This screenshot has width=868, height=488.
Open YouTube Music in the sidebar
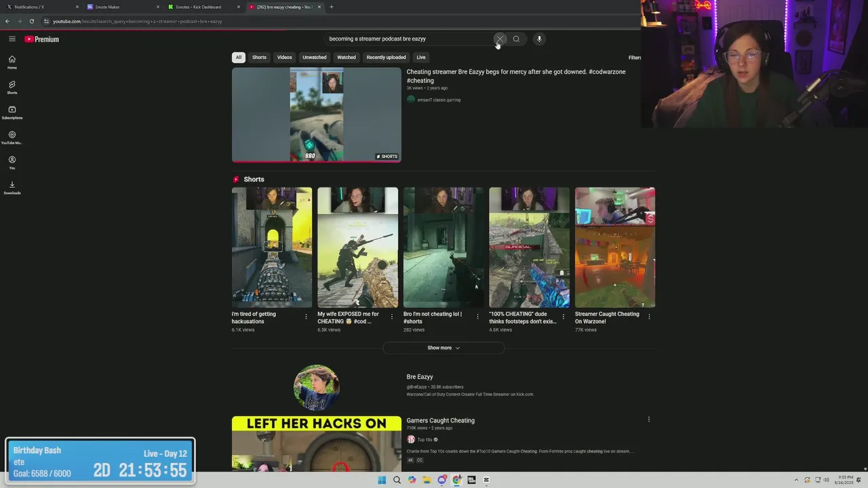pyautogui.click(x=12, y=138)
